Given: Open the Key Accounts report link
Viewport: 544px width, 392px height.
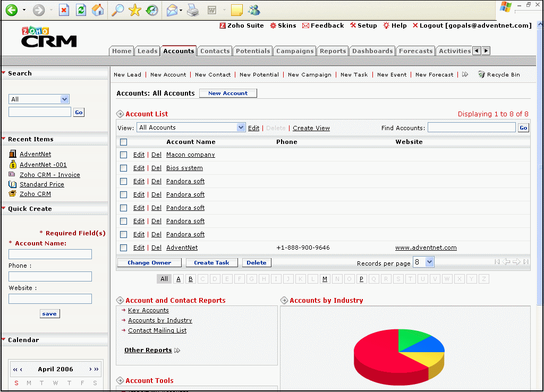Looking at the screenshot, I should tap(148, 310).
